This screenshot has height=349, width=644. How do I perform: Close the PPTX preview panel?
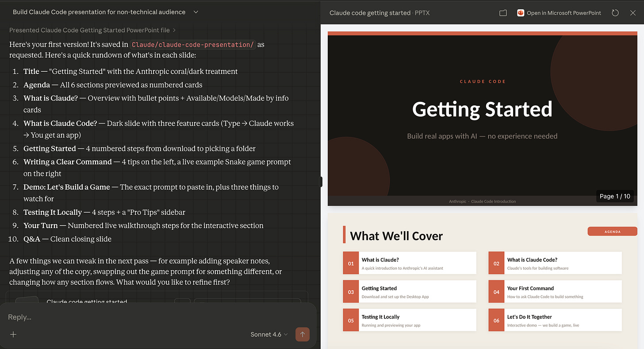pos(633,13)
